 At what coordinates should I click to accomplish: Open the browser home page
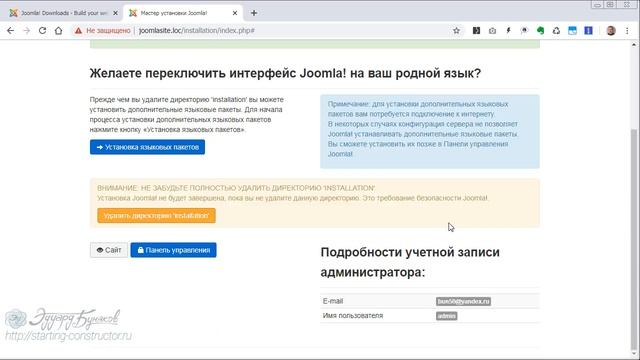coord(58,31)
